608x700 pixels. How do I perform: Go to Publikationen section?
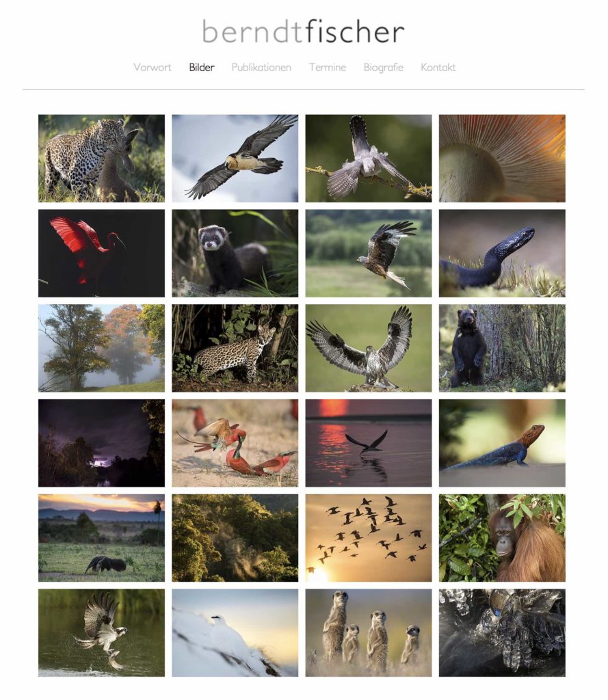point(261,68)
